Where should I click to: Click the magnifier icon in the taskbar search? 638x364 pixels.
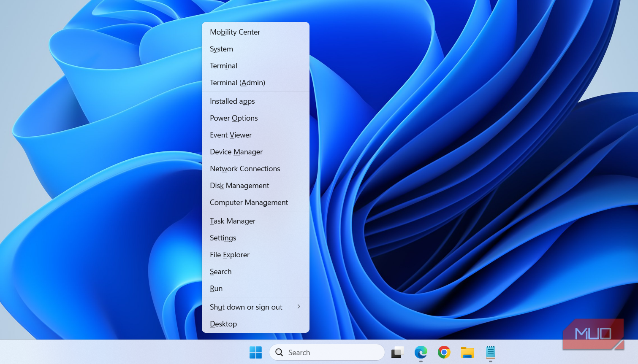click(279, 352)
